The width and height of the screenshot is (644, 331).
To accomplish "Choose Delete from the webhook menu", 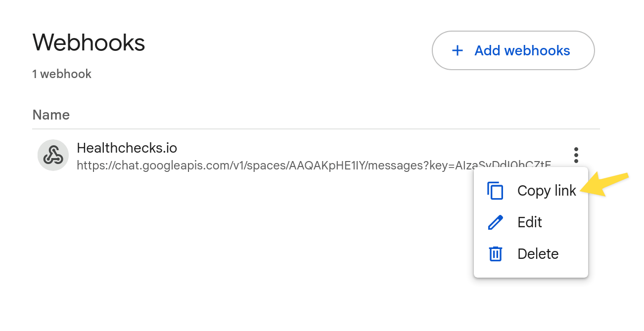I will [x=538, y=253].
